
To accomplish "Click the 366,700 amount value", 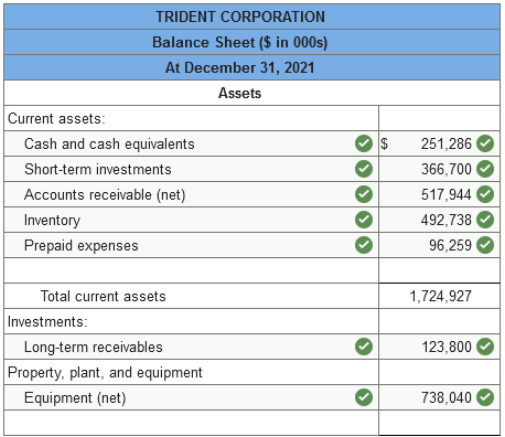I will pos(446,169).
